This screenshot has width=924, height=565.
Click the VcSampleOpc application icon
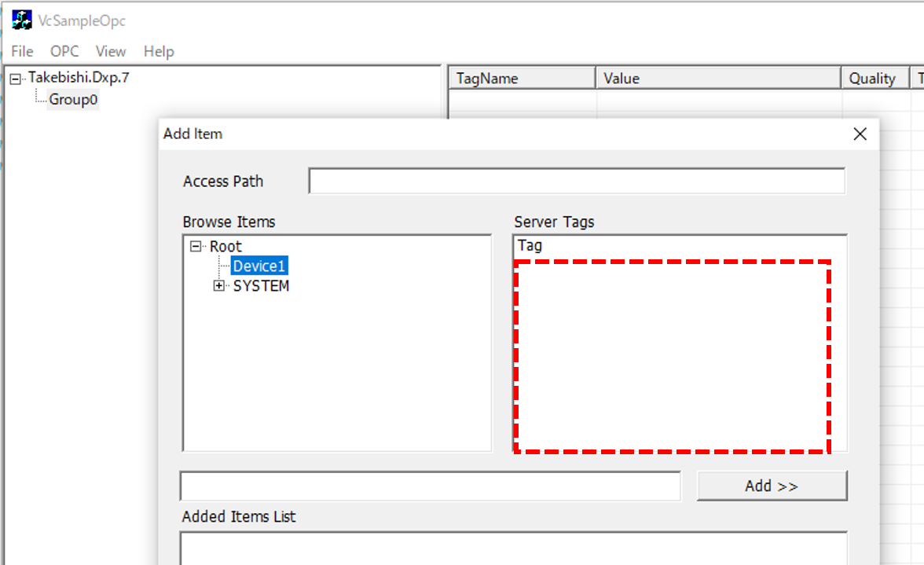(21, 20)
